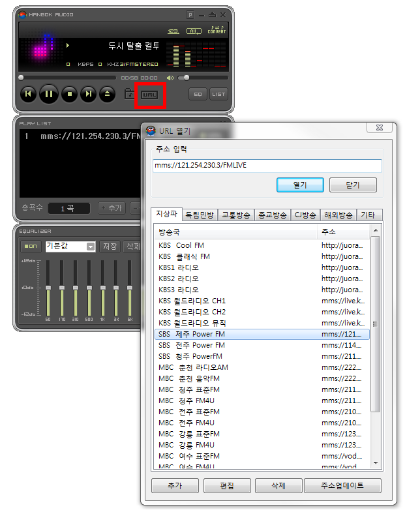This screenshot has width=420, height=514.
Task: Click the scroll up arrow in station list
Action: pos(376,230)
